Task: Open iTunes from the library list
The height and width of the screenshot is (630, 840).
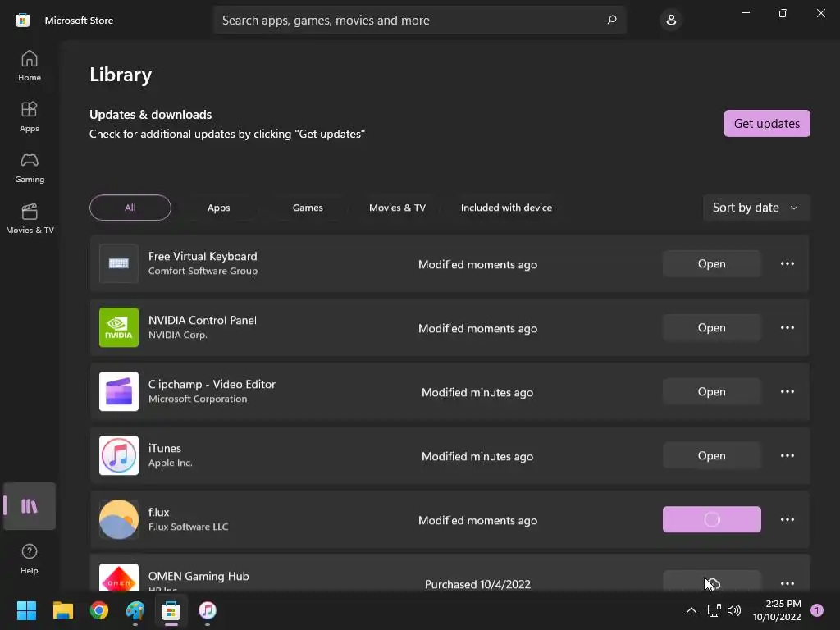Action: click(711, 455)
